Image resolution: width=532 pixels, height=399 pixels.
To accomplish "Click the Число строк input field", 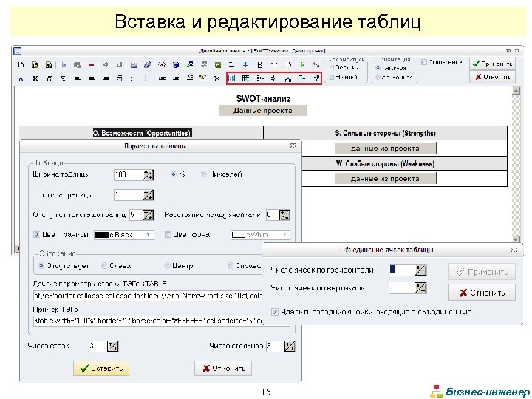I will pos(98,347).
